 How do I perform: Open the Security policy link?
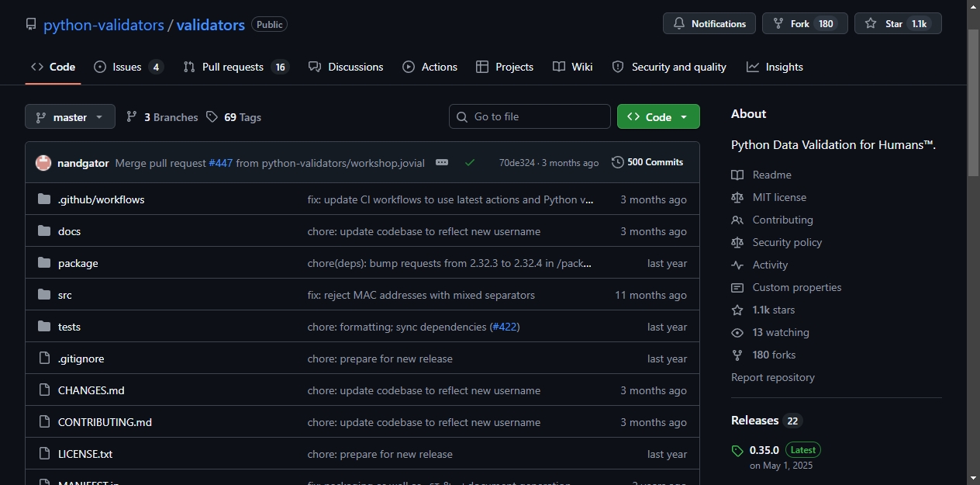pyautogui.click(x=776, y=242)
